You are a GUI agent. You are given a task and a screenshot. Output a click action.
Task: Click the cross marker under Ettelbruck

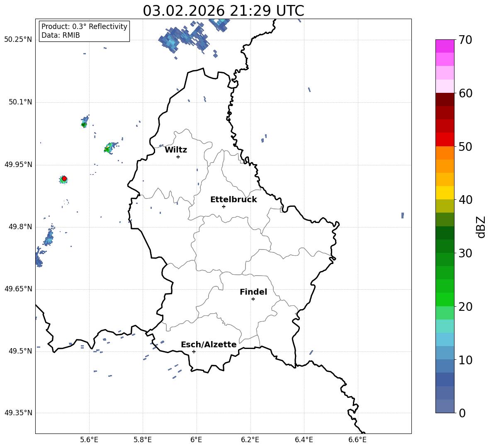[x=224, y=206]
